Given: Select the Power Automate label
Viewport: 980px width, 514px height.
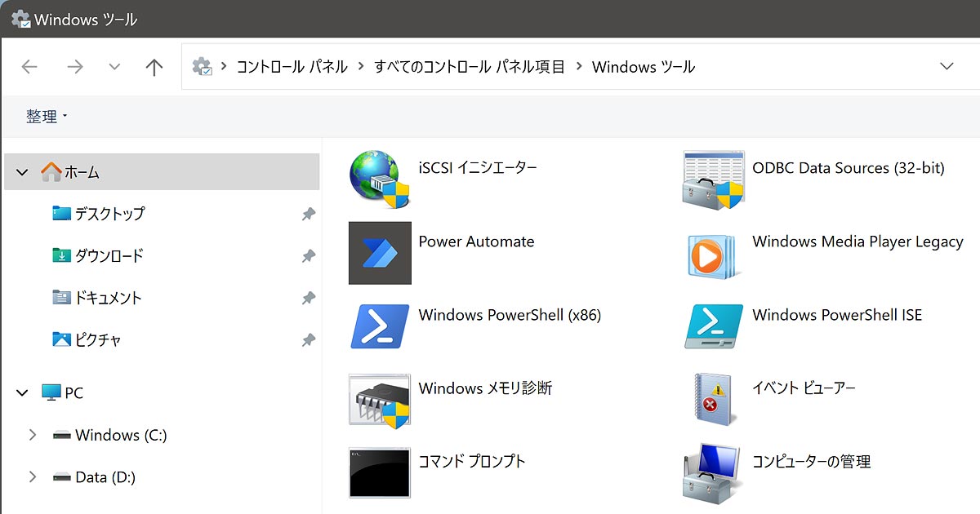Looking at the screenshot, I should click(x=476, y=241).
